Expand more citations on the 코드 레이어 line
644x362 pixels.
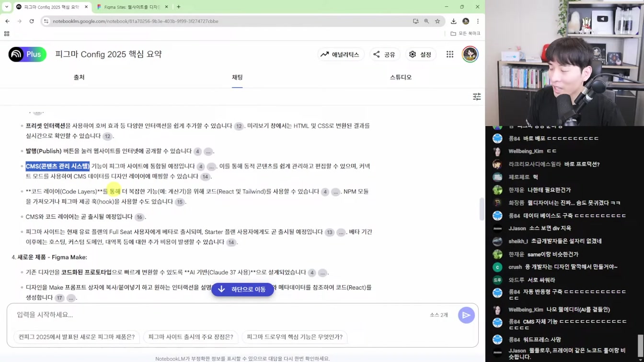pos(335,192)
